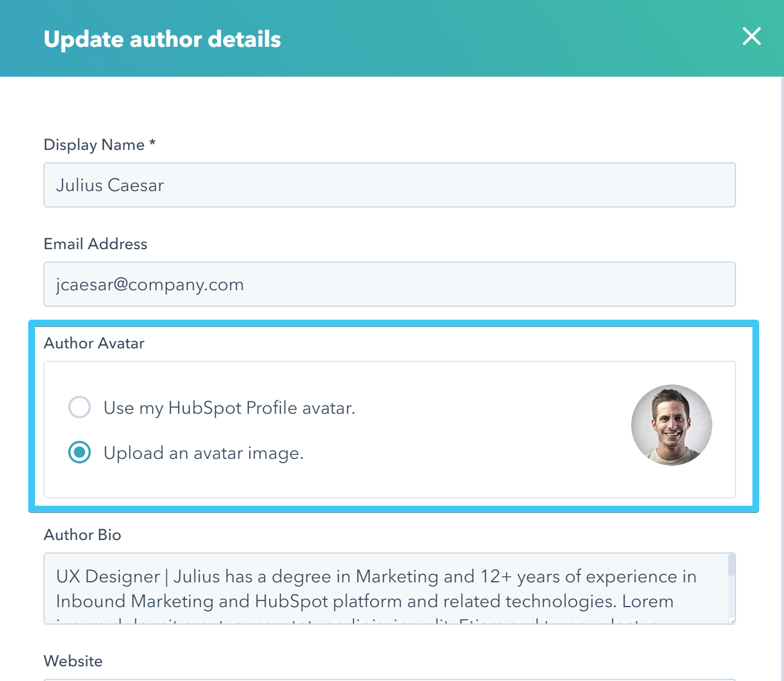Click the Email Address label
The image size is (784, 681).
[x=95, y=244]
